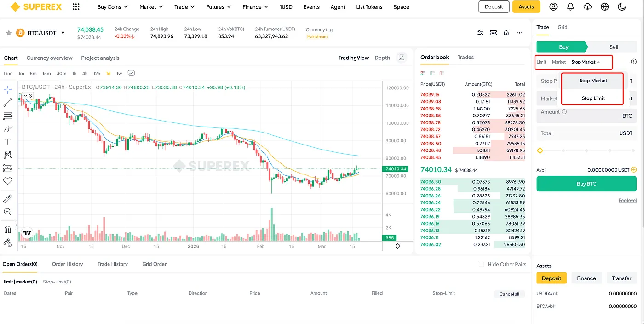644x324 pixels.
Task: Collapse the indicator legend showing 3
Action: [27, 96]
